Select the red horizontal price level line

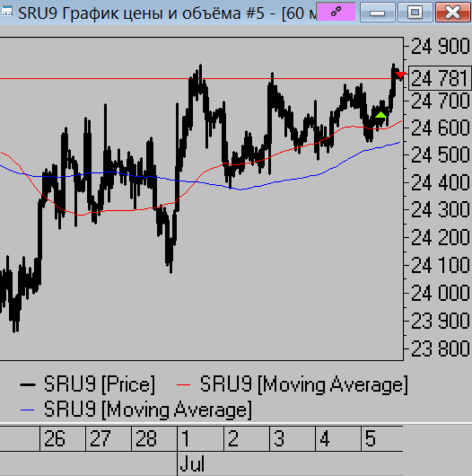click(120, 78)
